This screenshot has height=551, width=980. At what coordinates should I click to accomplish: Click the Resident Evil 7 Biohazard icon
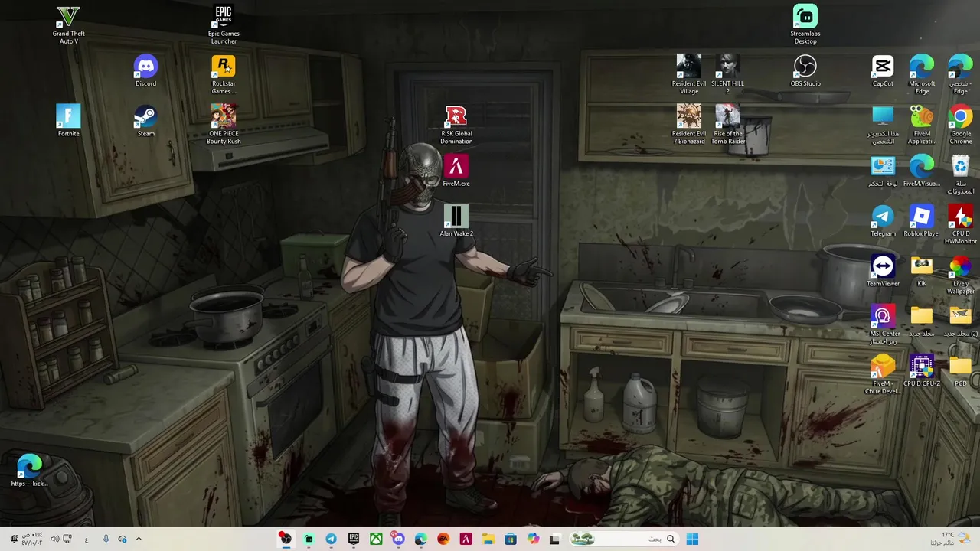click(689, 124)
